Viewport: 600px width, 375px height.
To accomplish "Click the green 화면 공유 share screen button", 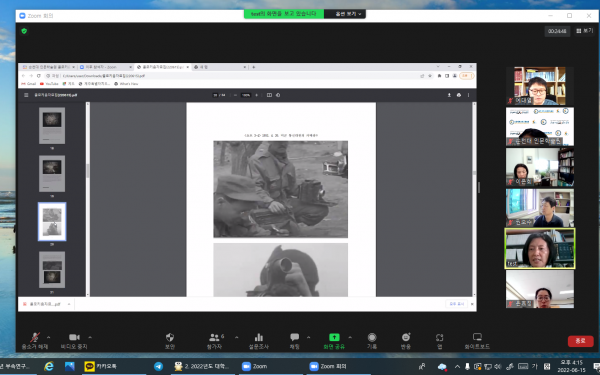I will click(x=334, y=341).
